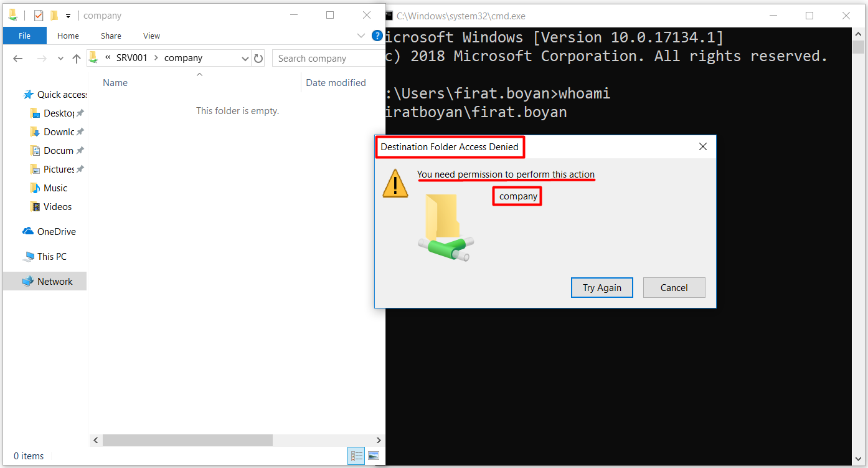Switch to the Home ribbon tab

pyautogui.click(x=68, y=36)
